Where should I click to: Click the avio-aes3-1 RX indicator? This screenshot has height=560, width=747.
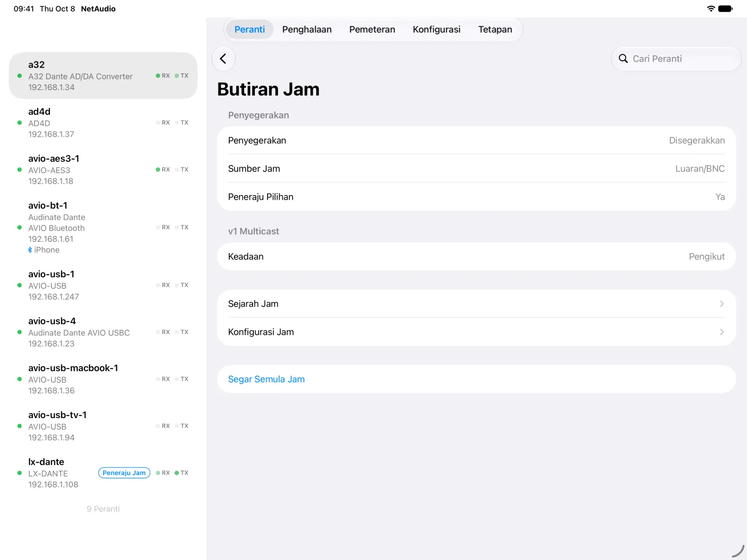tap(163, 169)
